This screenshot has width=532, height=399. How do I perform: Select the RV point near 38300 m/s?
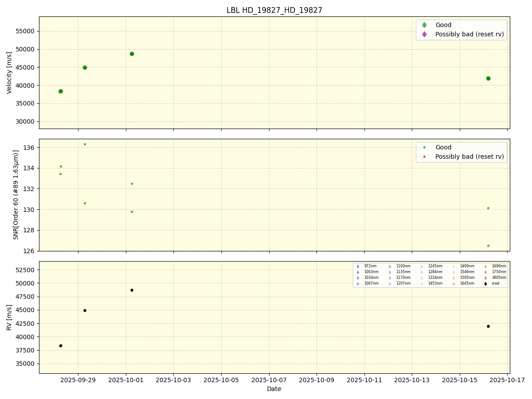coord(61,346)
